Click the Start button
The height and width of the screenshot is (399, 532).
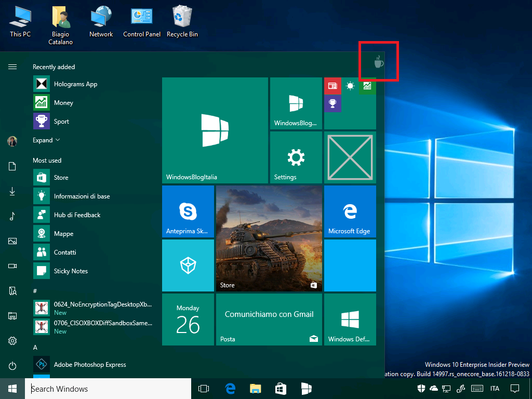pos(12,389)
